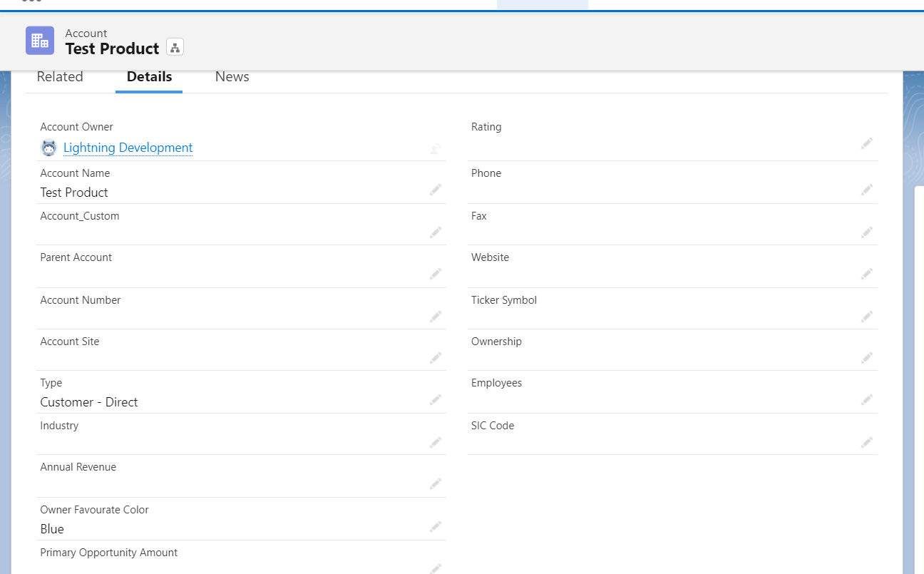924x574 pixels.
Task: Edit Owner Favourate Color with pencil icon
Action: (435, 527)
